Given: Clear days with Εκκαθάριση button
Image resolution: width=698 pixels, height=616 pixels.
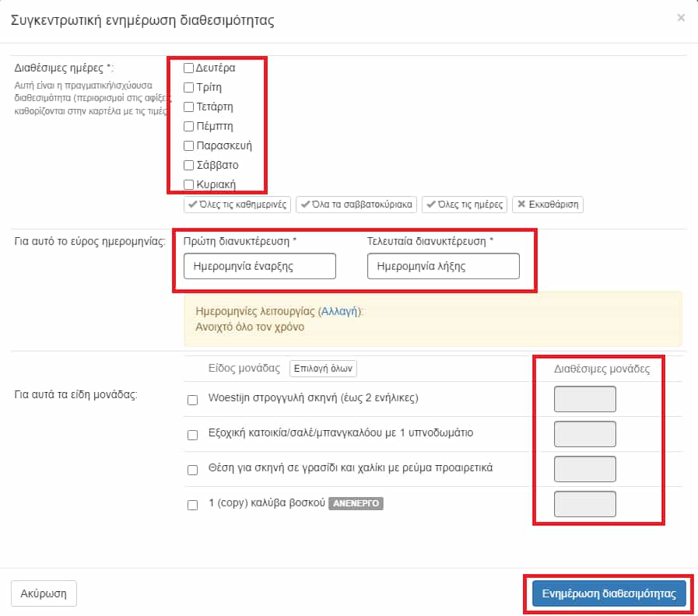Looking at the screenshot, I should 548,205.
